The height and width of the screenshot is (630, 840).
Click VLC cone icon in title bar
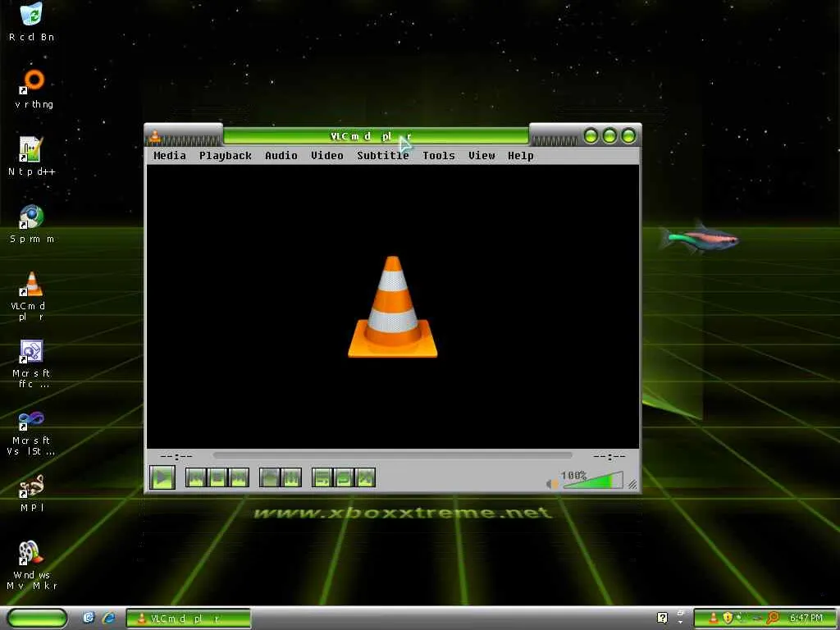(x=155, y=136)
